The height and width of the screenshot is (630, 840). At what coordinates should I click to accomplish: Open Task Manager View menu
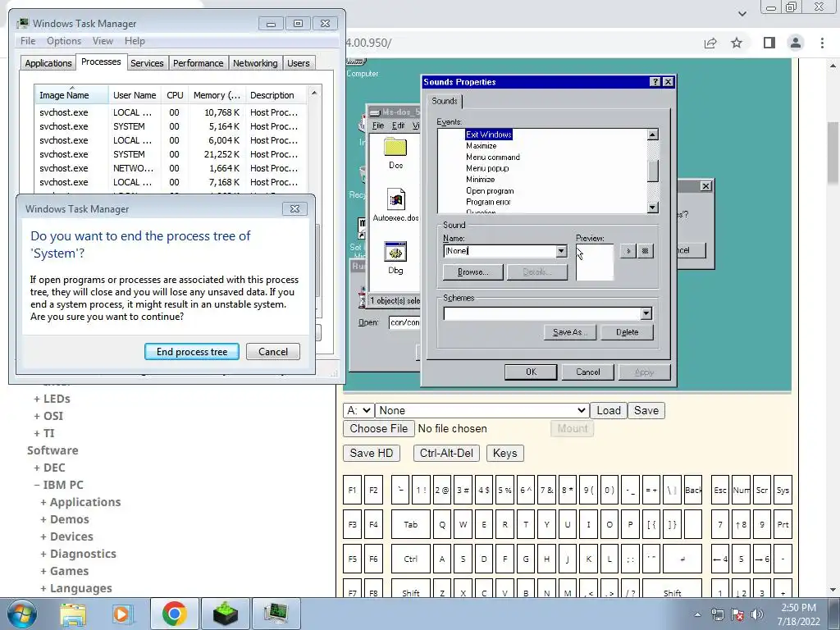[x=103, y=41]
